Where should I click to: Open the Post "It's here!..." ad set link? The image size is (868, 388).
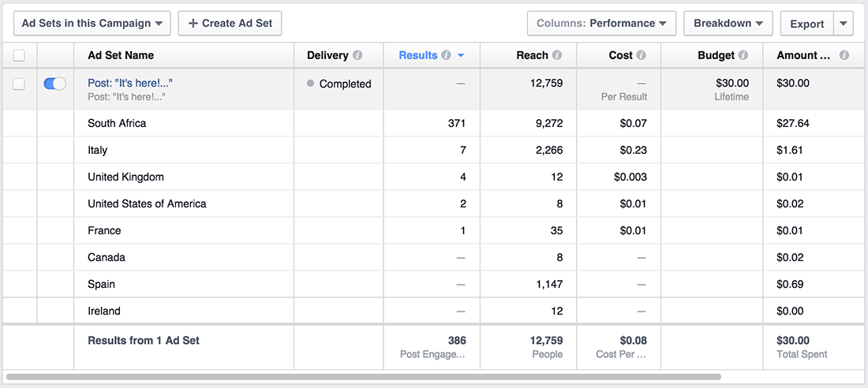131,83
